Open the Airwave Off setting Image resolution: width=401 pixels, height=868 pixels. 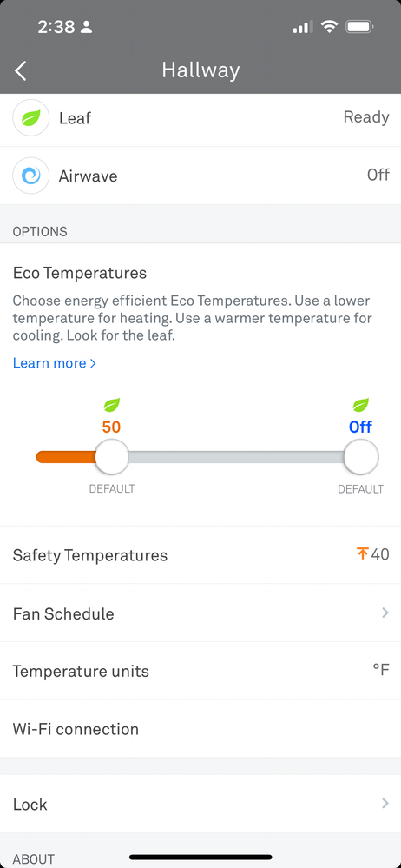pyautogui.click(x=200, y=176)
